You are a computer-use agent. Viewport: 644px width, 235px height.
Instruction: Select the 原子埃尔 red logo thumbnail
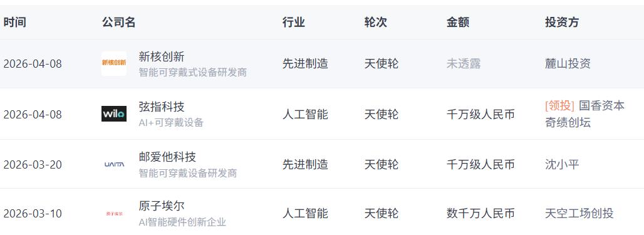pyautogui.click(x=114, y=214)
